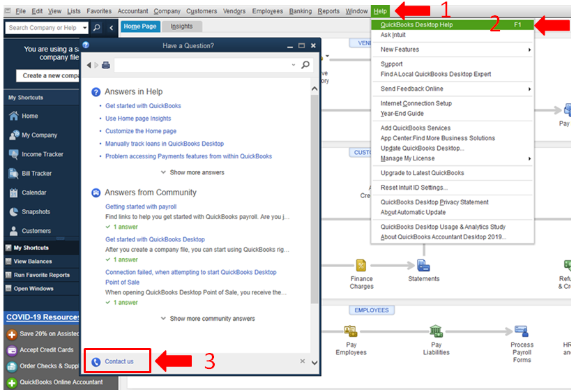Open the Income Tracker shortcut icon
Image resolution: width=576 pixels, height=392 pixels.
[x=13, y=154]
